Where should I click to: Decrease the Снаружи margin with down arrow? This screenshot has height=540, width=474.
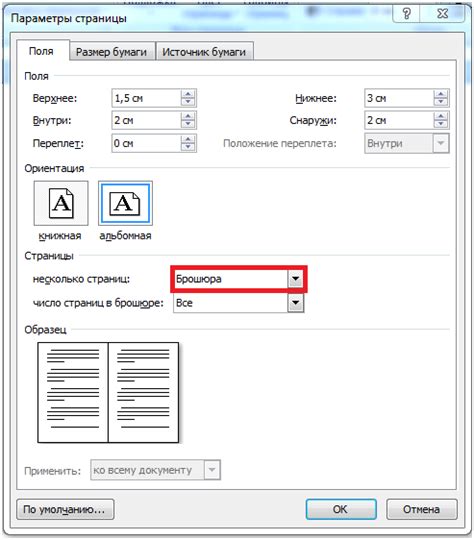(441, 124)
